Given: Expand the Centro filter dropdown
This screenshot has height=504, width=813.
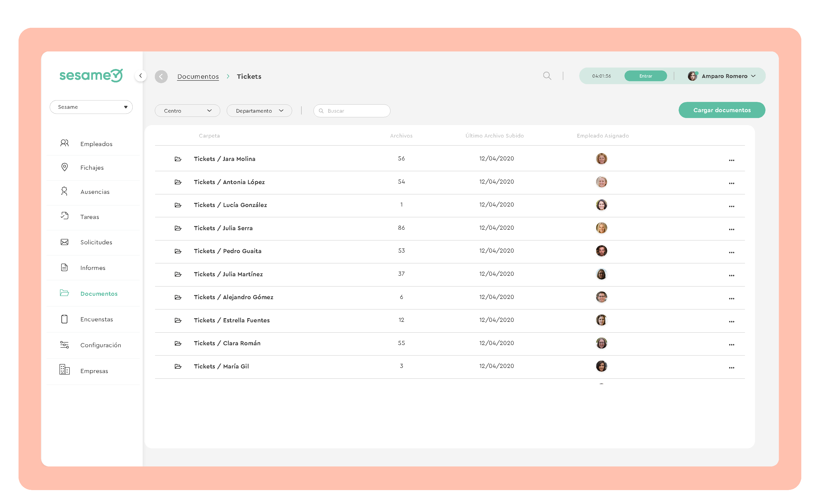Looking at the screenshot, I should [x=187, y=111].
